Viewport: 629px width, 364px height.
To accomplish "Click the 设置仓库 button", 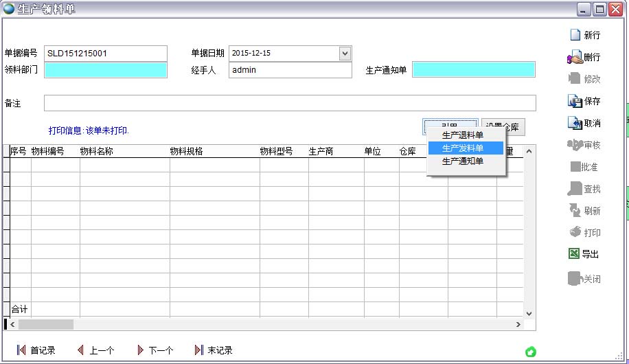I will pyautogui.click(x=503, y=127).
